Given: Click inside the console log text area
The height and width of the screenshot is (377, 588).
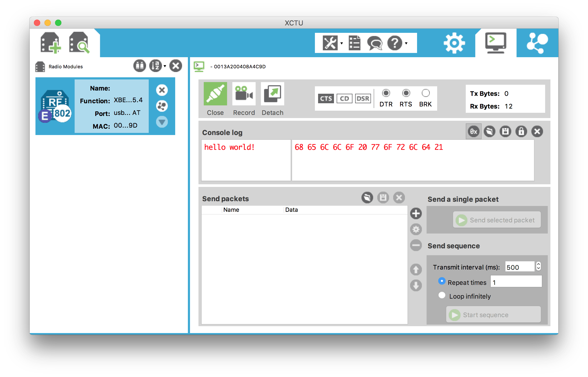Looking at the screenshot, I should 246,160.
